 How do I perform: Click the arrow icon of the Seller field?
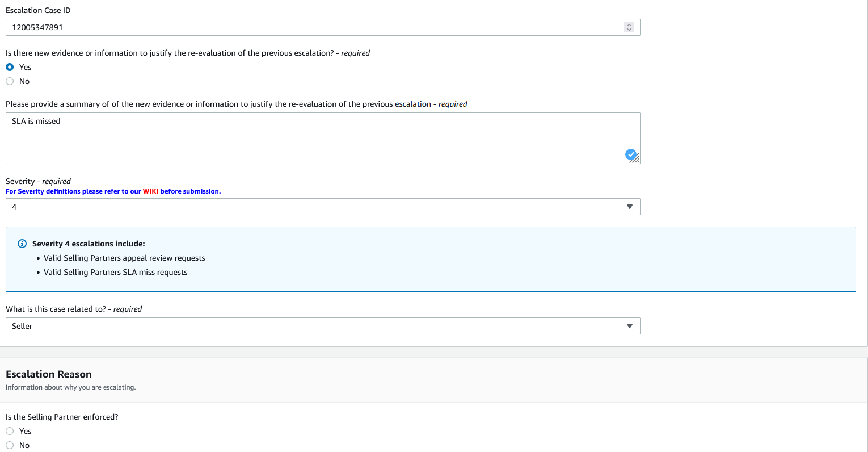[629, 326]
